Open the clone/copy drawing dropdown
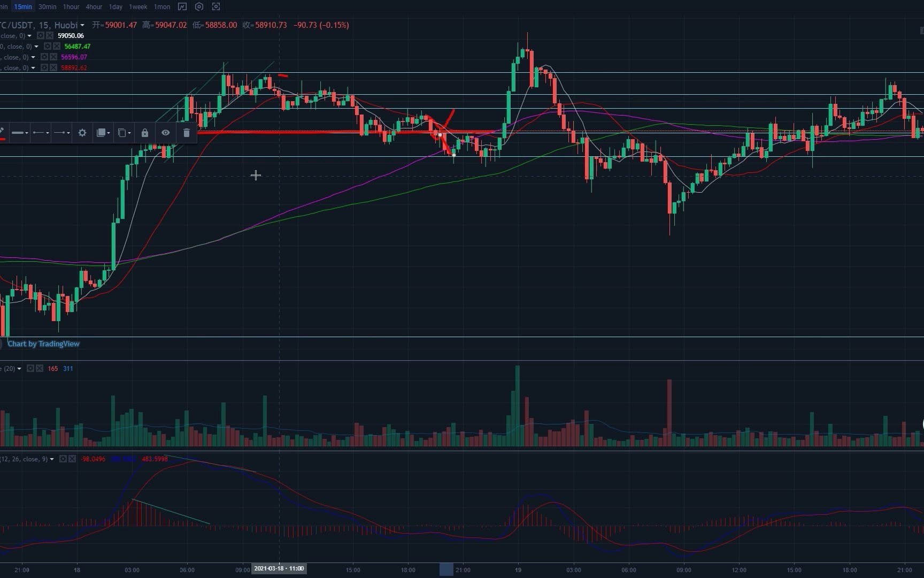The image size is (924, 578). [124, 133]
